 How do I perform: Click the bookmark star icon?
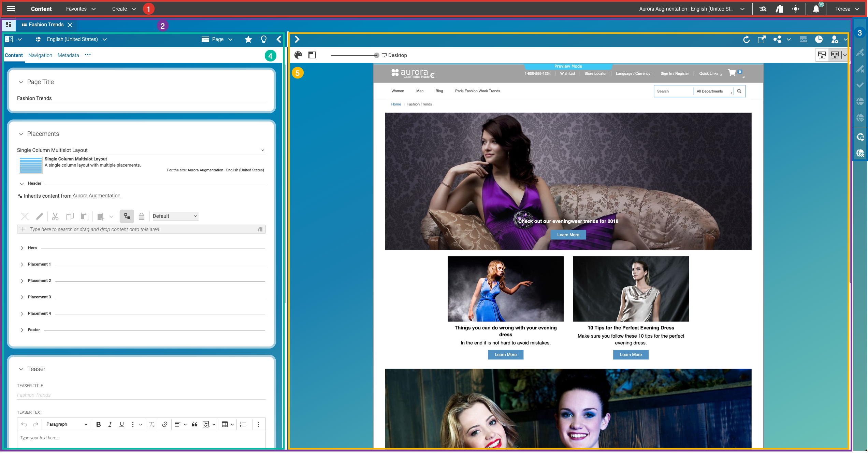248,39
